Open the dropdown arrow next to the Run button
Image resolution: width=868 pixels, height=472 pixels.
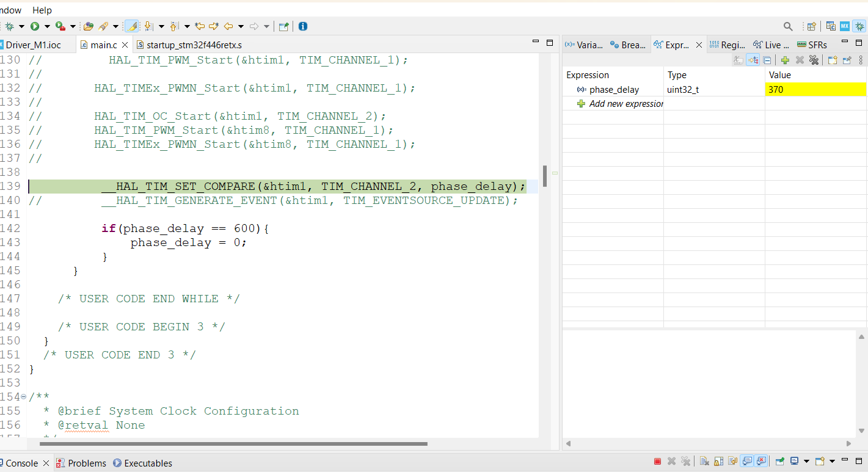(46, 26)
